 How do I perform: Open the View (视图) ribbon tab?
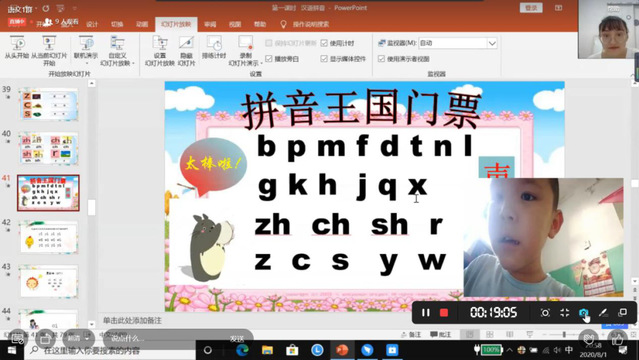click(235, 24)
